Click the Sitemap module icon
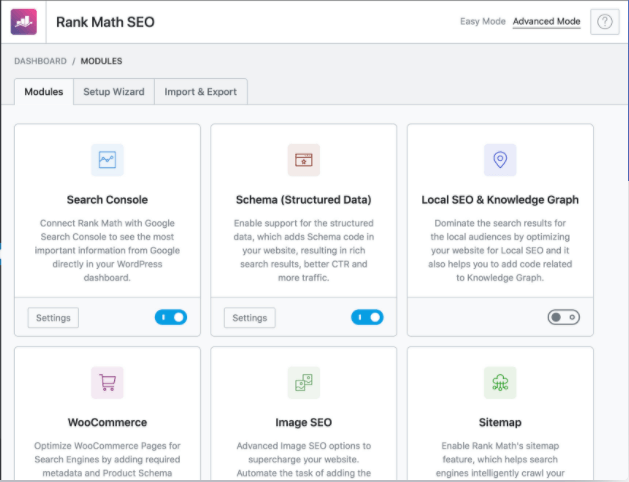The height and width of the screenshot is (482, 629). point(499,382)
